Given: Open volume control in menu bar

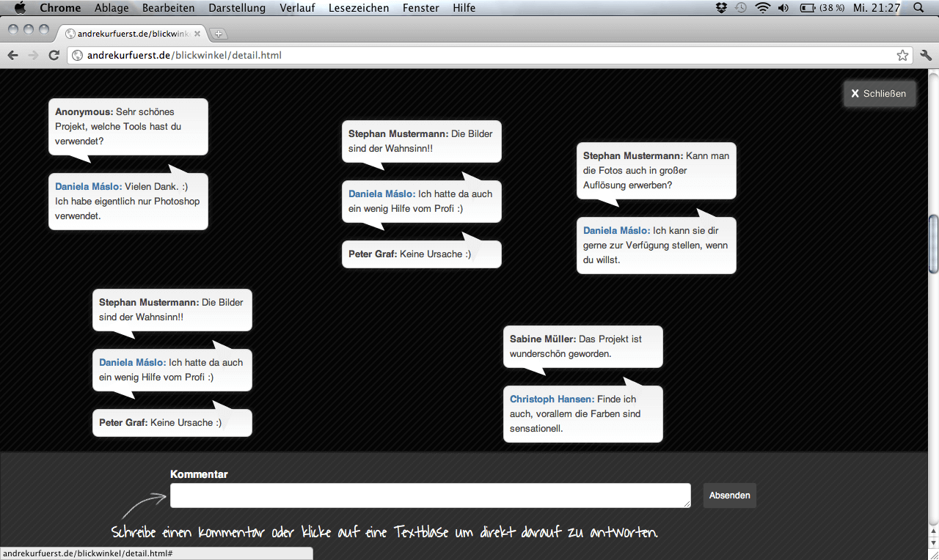Looking at the screenshot, I should (x=783, y=8).
